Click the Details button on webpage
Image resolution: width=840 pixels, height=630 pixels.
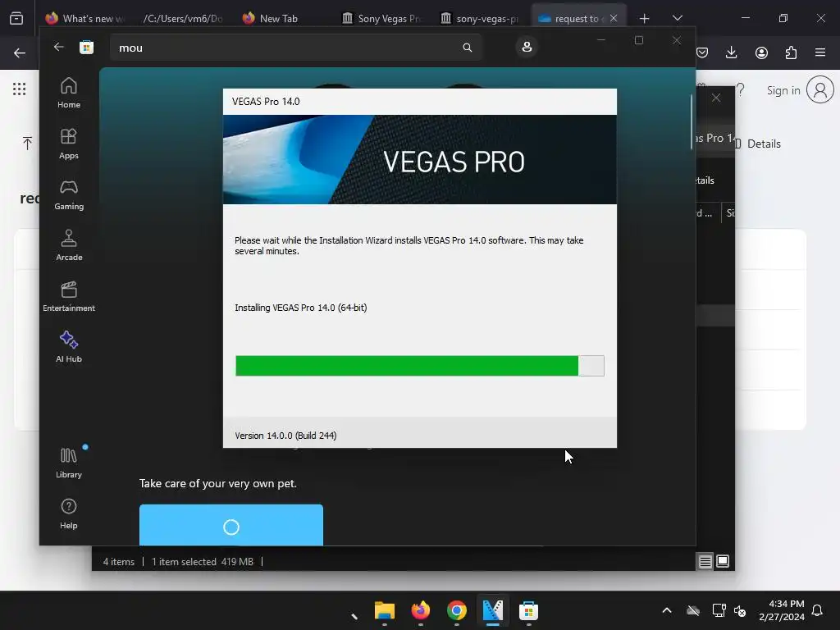pos(759,144)
